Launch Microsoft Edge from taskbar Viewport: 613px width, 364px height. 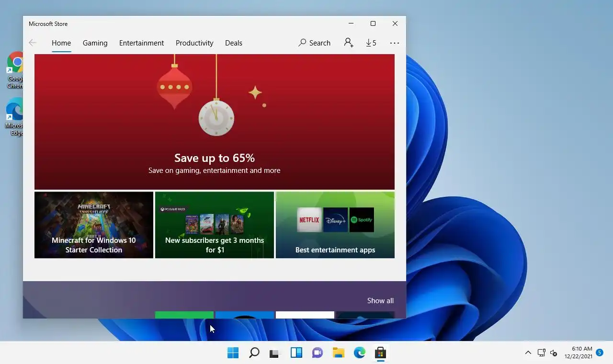360,353
